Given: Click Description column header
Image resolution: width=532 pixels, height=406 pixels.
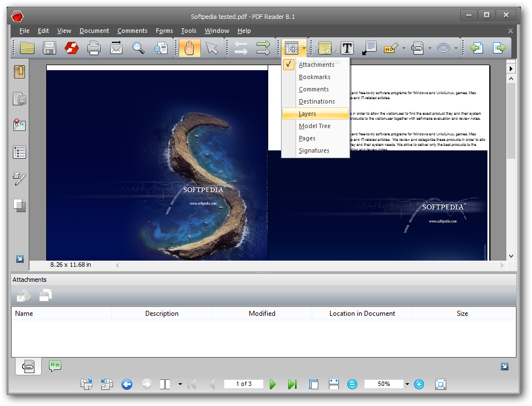Looking at the screenshot, I should click(161, 314).
